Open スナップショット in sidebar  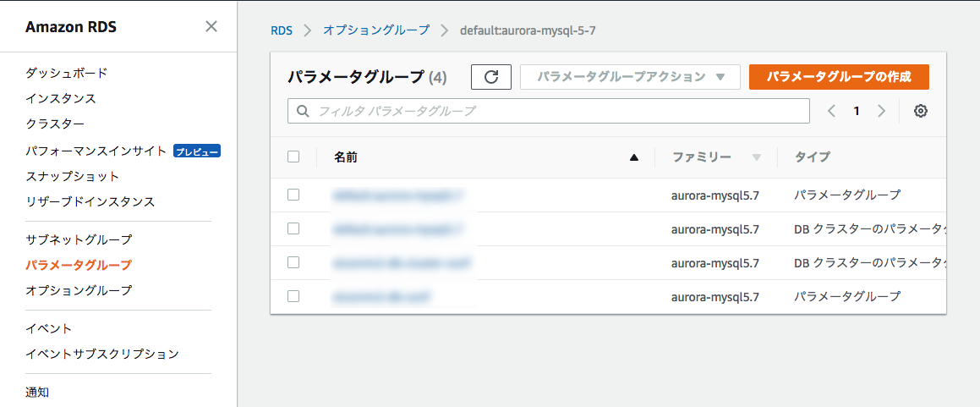[x=72, y=176]
